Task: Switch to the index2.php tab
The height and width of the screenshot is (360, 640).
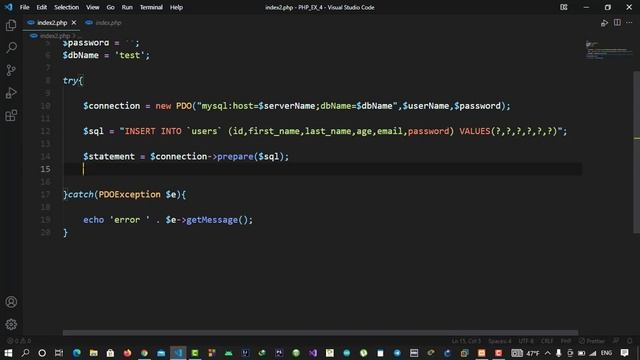Action: 52,23
